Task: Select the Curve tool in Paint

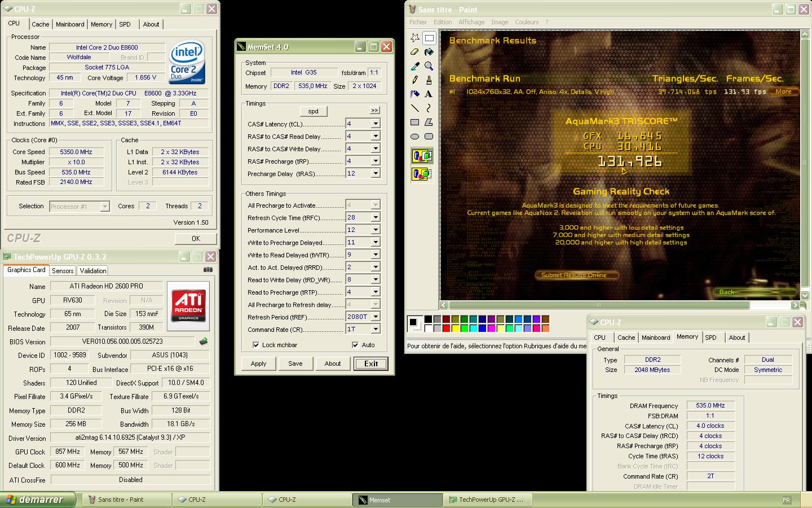Action: pos(429,108)
